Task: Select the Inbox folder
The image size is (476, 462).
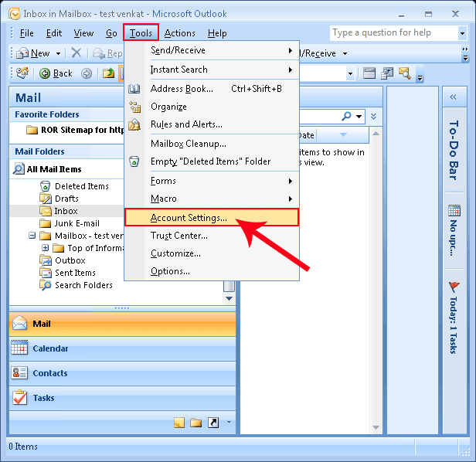Action: (x=59, y=211)
